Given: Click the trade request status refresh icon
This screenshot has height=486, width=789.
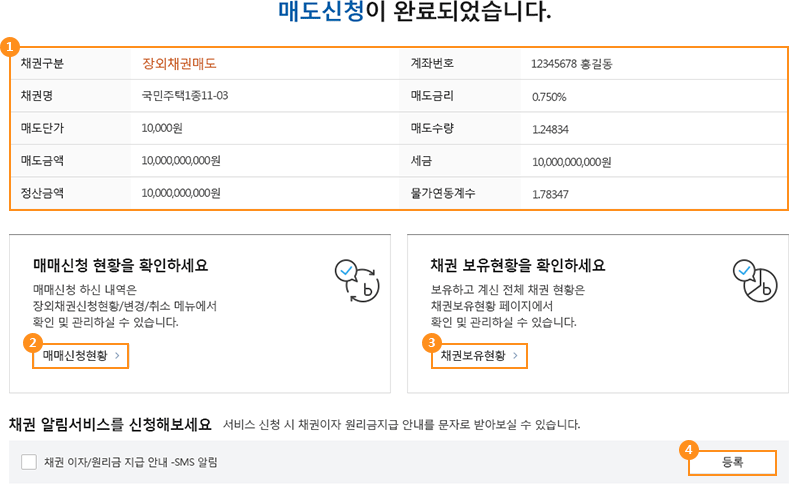Looking at the screenshot, I should point(357,281).
